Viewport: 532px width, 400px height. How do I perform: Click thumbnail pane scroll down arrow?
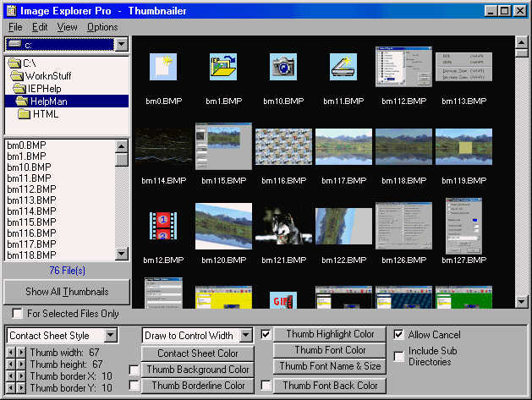521,302
